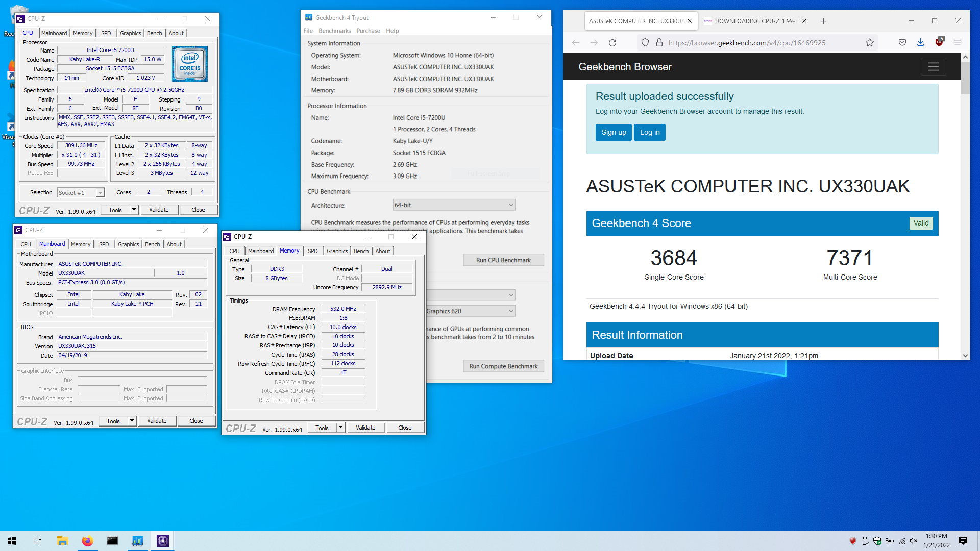Bookmark this page with the star icon
The image size is (980, 551).
tap(870, 43)
